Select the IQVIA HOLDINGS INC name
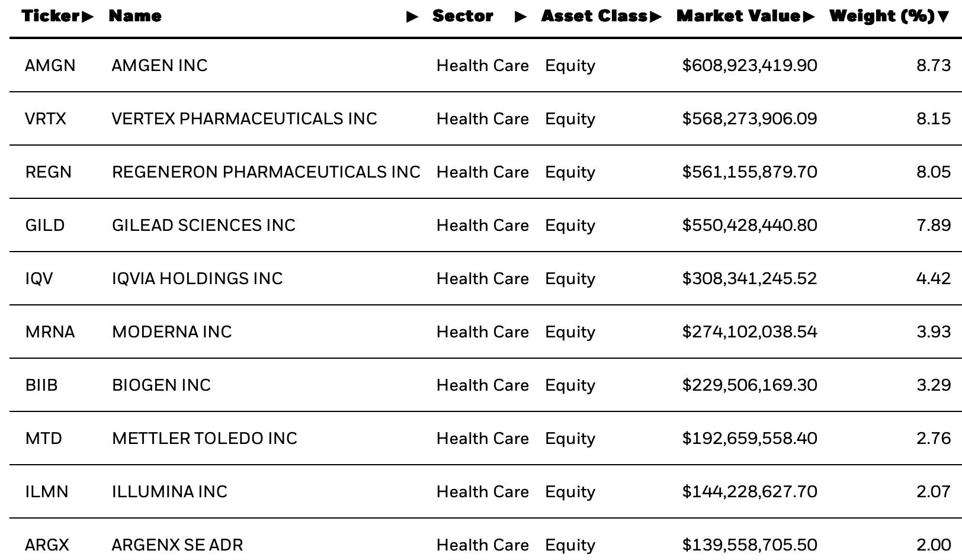The image size is (962, 560). [x=197, y=278]
